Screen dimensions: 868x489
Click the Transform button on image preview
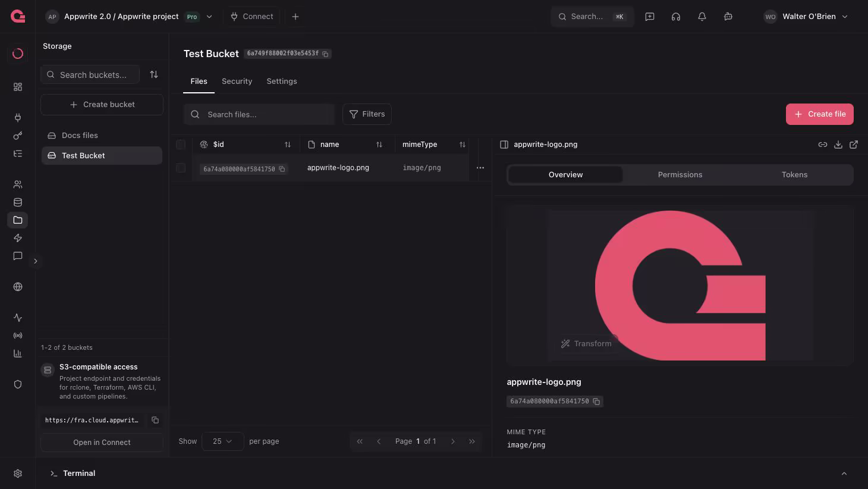tap(586, 344)
